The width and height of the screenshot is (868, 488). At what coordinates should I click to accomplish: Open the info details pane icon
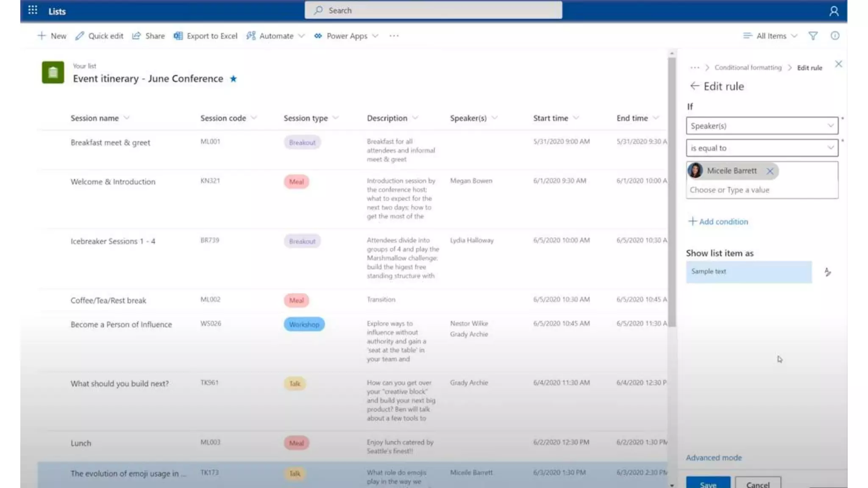[835, 36]
